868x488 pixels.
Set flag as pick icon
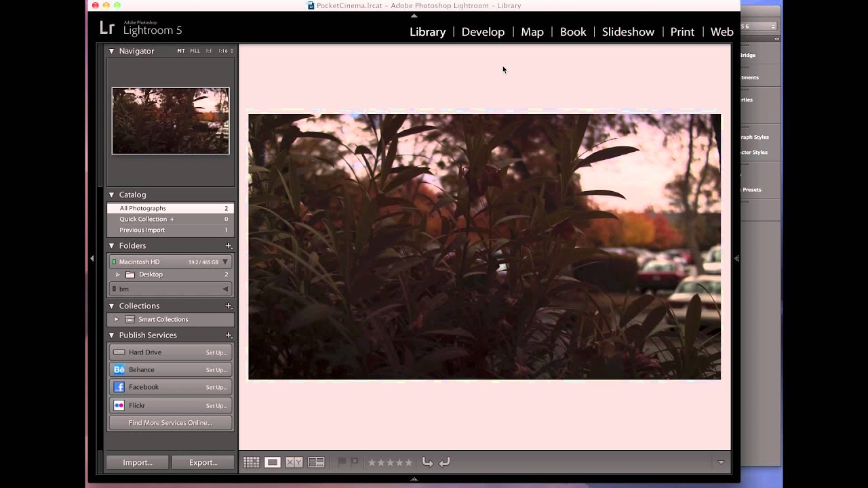pyautogui.click(x=342, y=462)
